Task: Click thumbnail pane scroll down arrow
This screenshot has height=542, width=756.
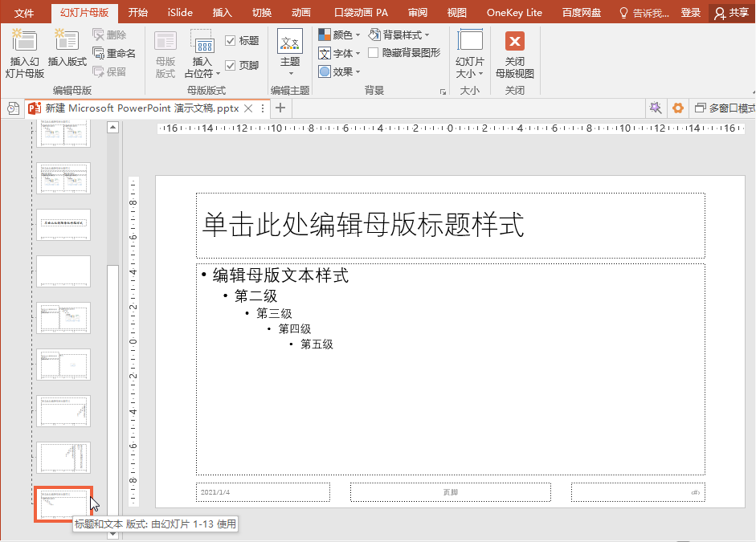Action: coord(112,534)
